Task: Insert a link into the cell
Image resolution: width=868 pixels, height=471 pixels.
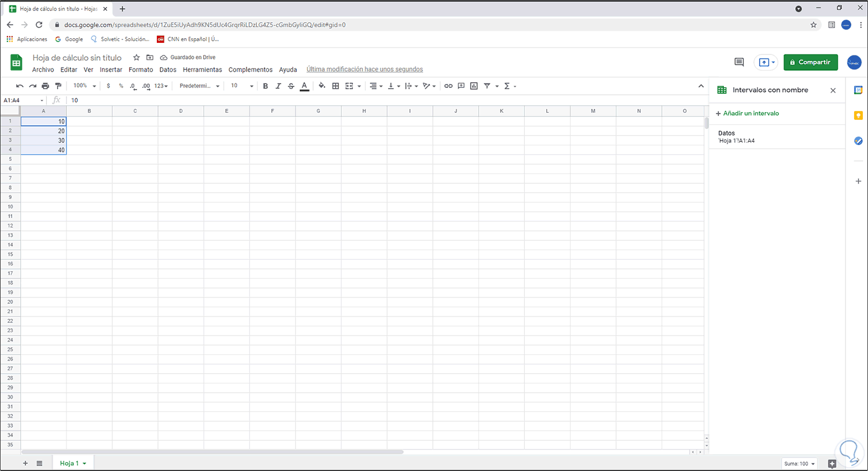Action: (x=448, y=86)
